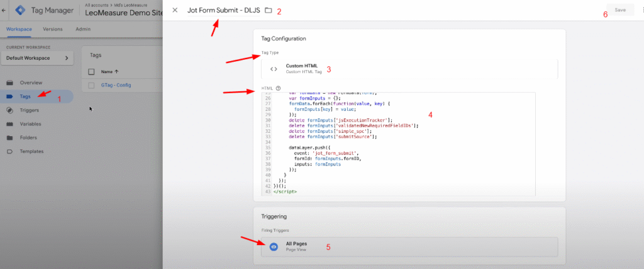
Task: Open the folder icon next to tag name
Action: [268, 10]
